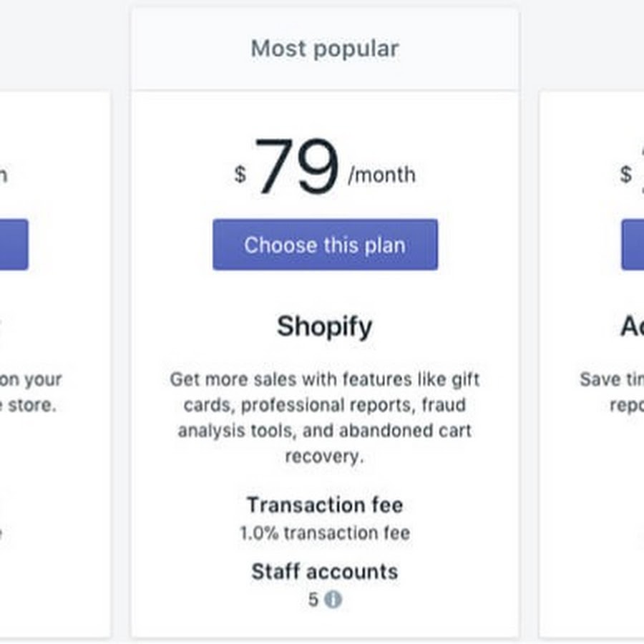Click the right plan's cut-off title

632,327
